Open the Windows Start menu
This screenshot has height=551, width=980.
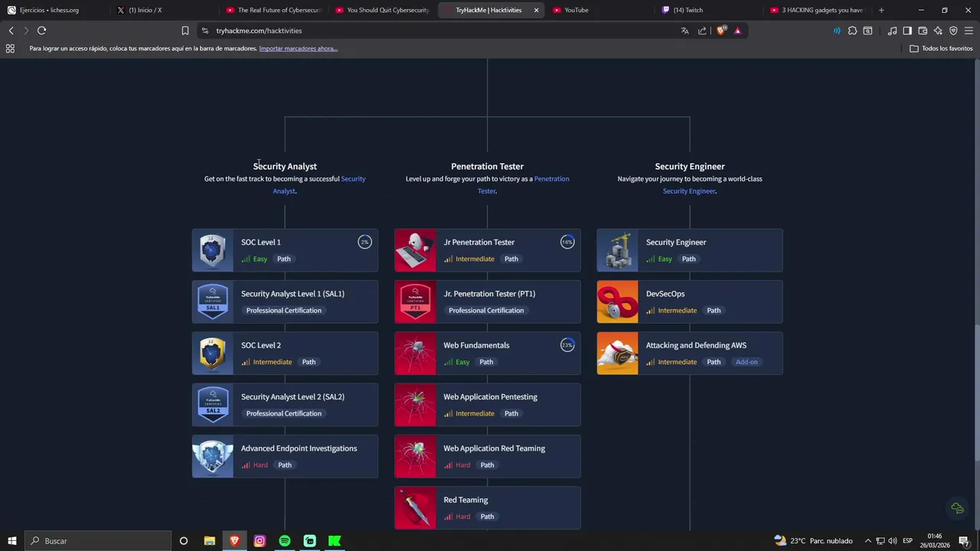[12, 541]
